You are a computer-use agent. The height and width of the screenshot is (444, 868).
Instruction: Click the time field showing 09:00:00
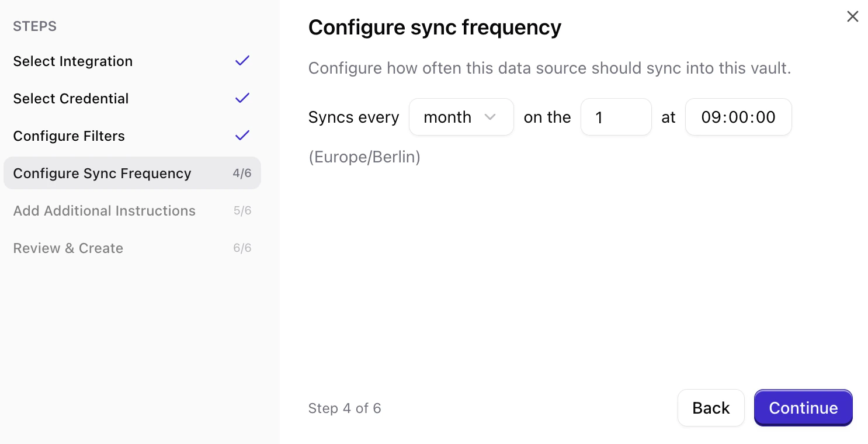[738, 117]
